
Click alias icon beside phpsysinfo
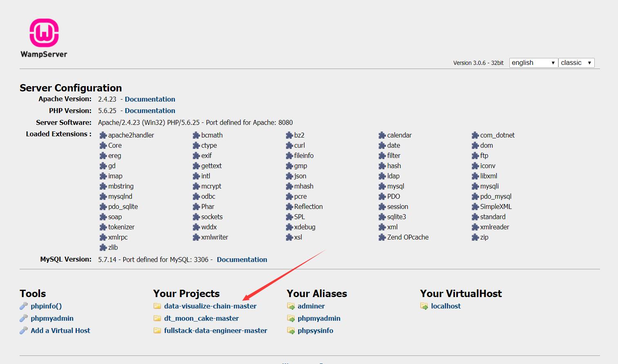291,331
